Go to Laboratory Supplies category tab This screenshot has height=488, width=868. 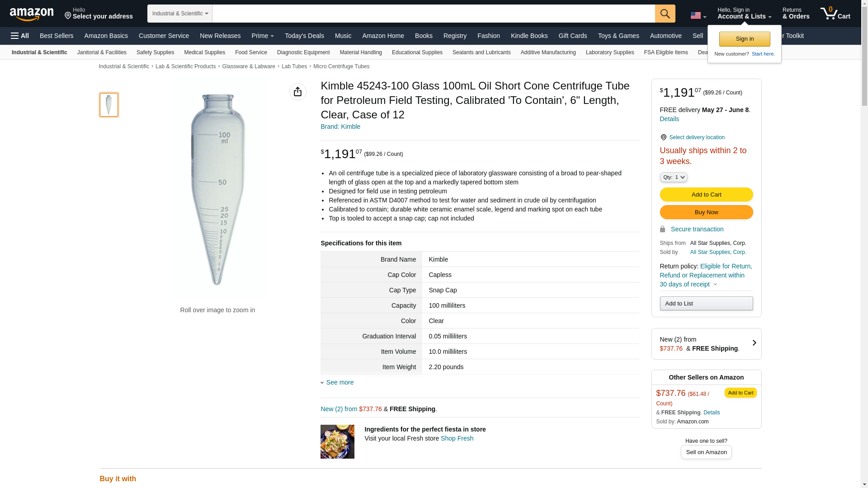click(x=609, y=52)
